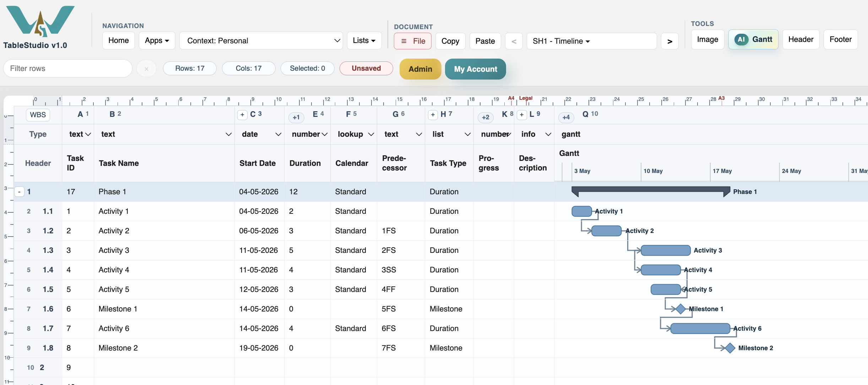Screen dimensions: 868x385
Task: Click the TableStudio logo
Action: (40, 21)
